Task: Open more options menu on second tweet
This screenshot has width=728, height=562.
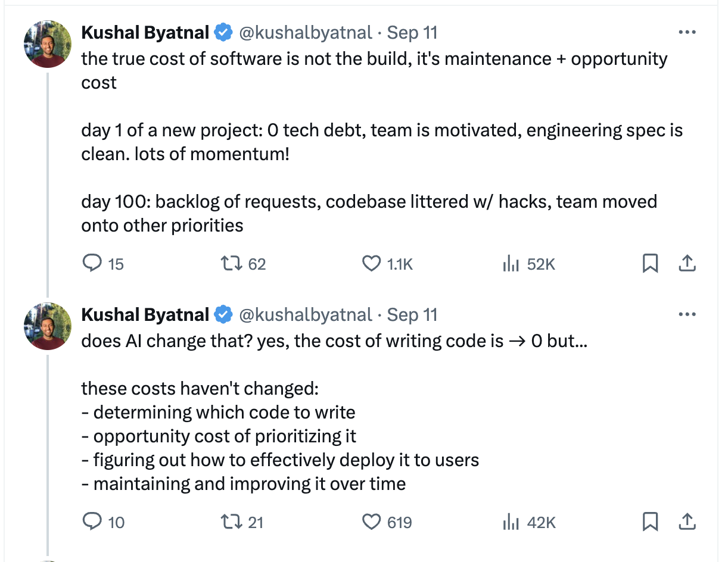Action: (x=687, y=314)
